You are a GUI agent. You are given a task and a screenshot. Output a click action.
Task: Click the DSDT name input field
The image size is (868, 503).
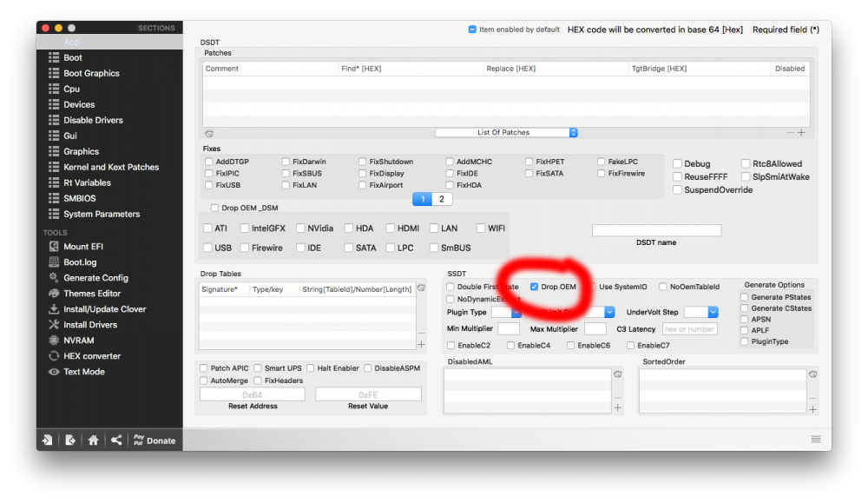click(x=656, y=230)
